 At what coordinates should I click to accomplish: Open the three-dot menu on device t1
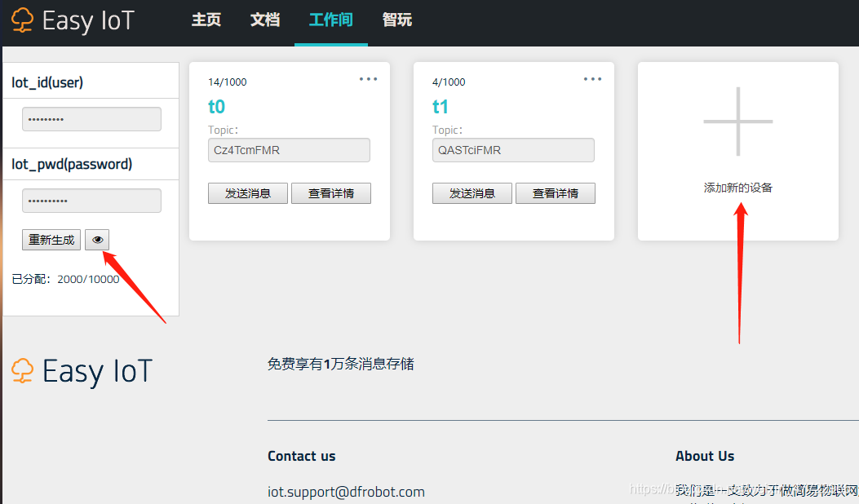click(593, 79)
